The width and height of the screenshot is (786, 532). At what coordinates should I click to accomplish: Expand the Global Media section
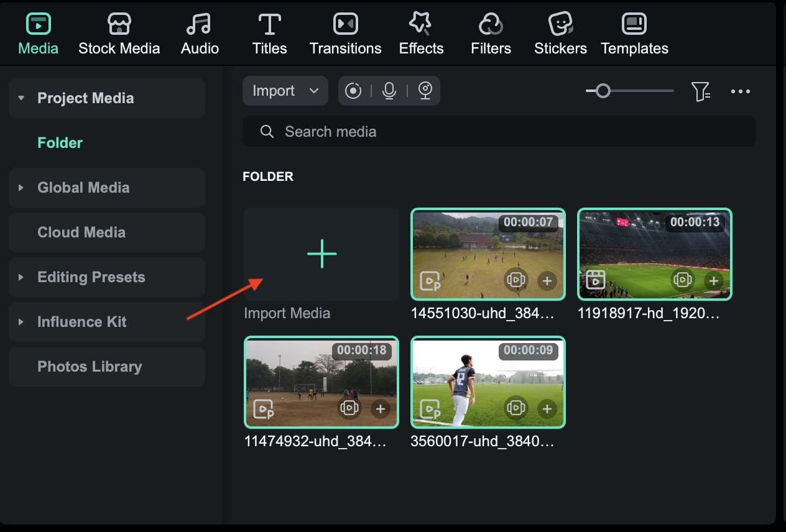pyautogui.click(x=21, y=188)
